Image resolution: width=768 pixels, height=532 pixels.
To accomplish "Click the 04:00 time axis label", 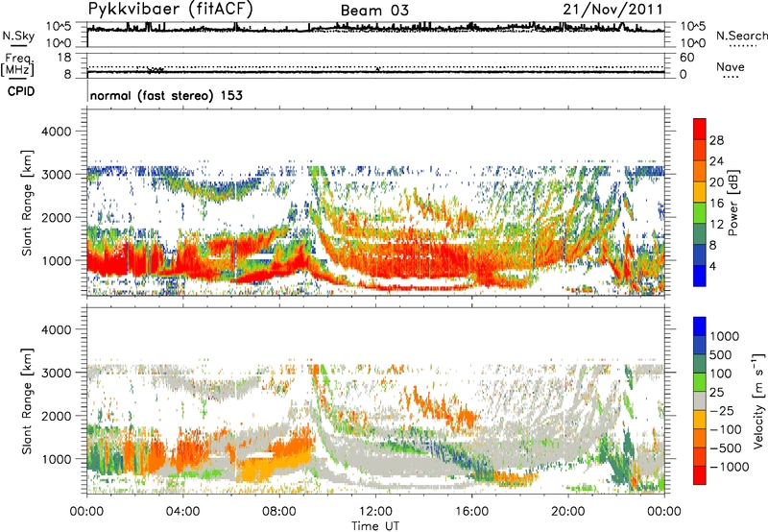I will tap(182, 512).
